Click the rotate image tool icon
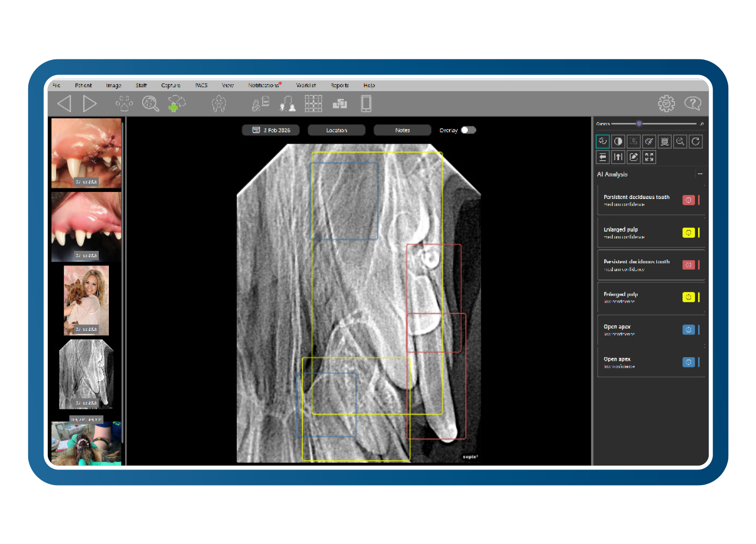The width and height of the screenshot is (756, 544). 696,142
